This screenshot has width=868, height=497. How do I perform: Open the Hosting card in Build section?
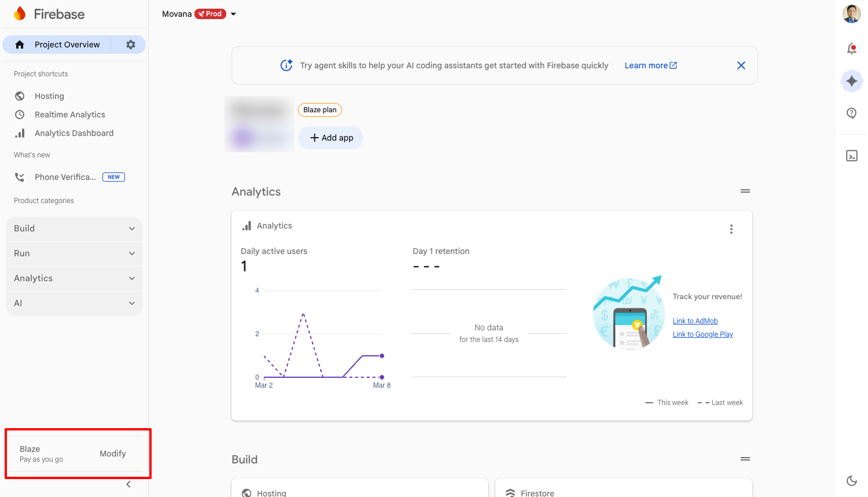click(360, 488)
